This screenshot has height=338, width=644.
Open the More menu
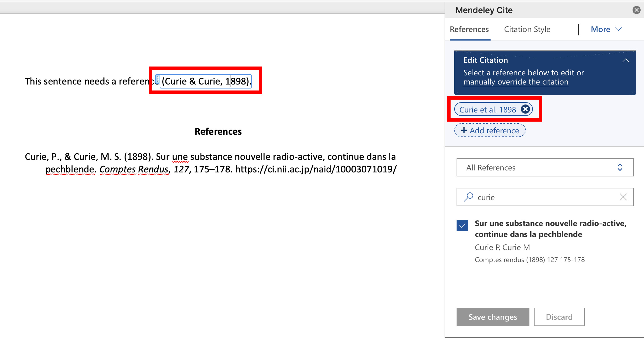(x=605, y=29)
